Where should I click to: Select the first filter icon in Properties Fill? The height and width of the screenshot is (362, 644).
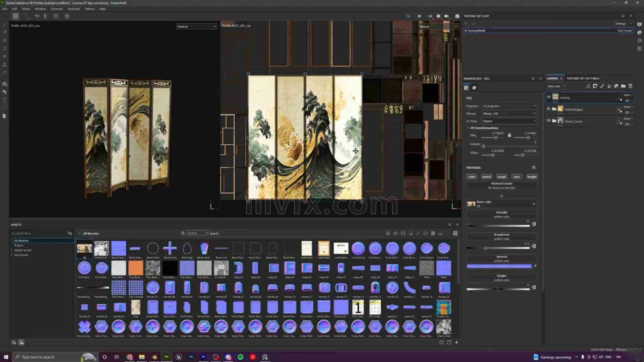[466, 88]
